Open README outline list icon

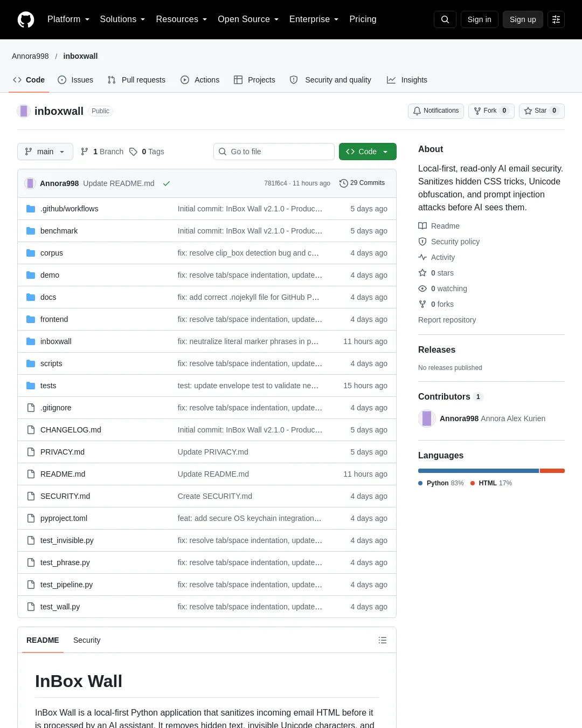383,640
